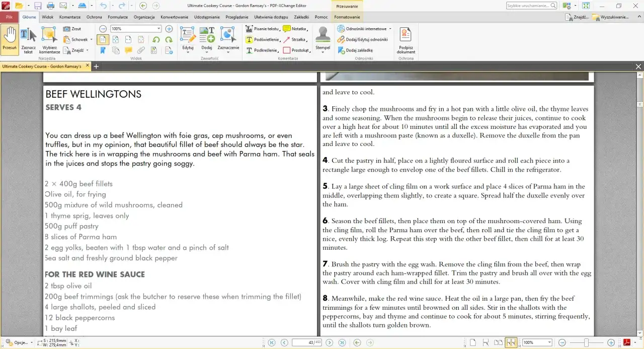
Task: Toggle the attachments paperclip pane
Action: (x=141, y=50)
